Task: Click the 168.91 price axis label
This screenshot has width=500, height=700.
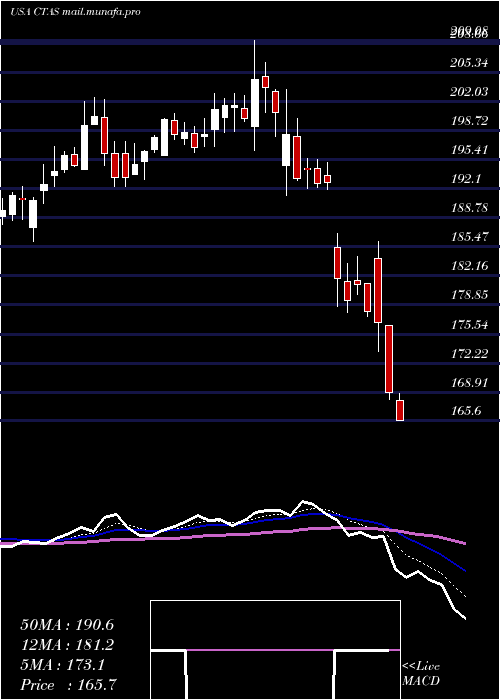Action: tap(468, 383)
